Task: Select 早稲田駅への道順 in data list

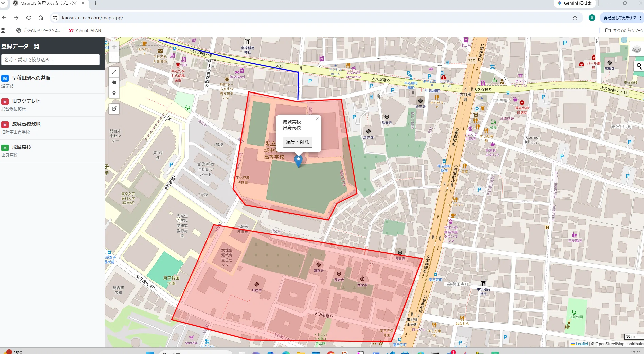Action: (52, 82)
